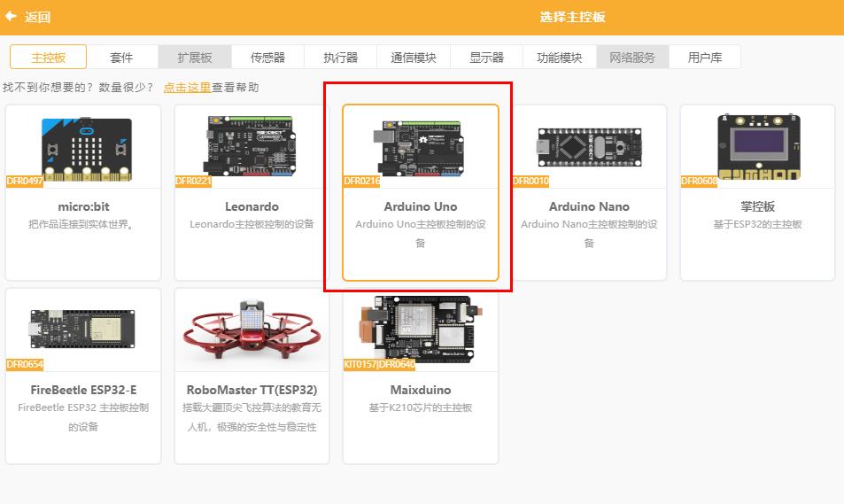844x504 pixels.
Task: Select the Maixduino board image
Action: (x=421, y=330)
